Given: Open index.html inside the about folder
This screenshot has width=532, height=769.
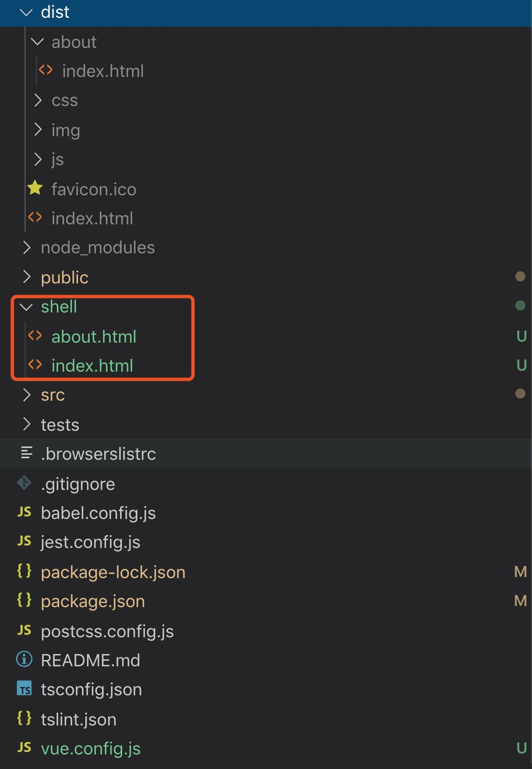Looking at the screenshot, I should click(x=103, y=71).
